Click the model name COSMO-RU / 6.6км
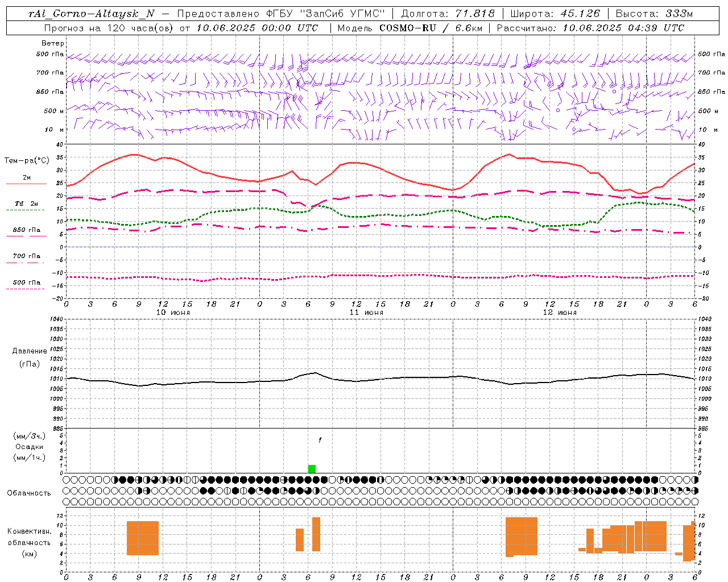The image size is (728, 582). (431, 28)
